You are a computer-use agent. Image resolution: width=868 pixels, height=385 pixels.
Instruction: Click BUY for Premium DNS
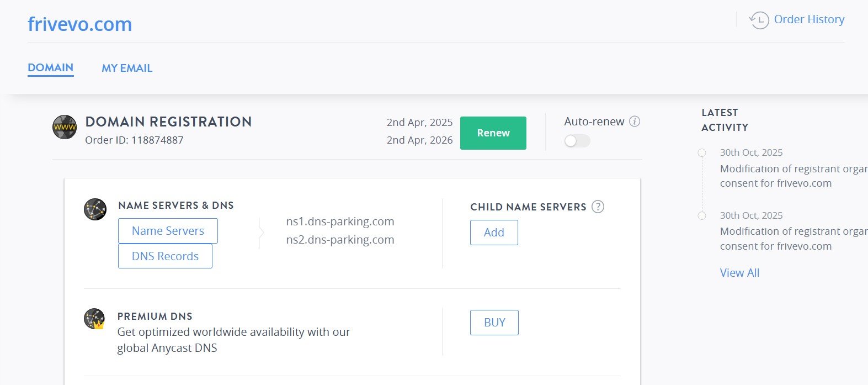pyautogui.click(x=494, y=323)
